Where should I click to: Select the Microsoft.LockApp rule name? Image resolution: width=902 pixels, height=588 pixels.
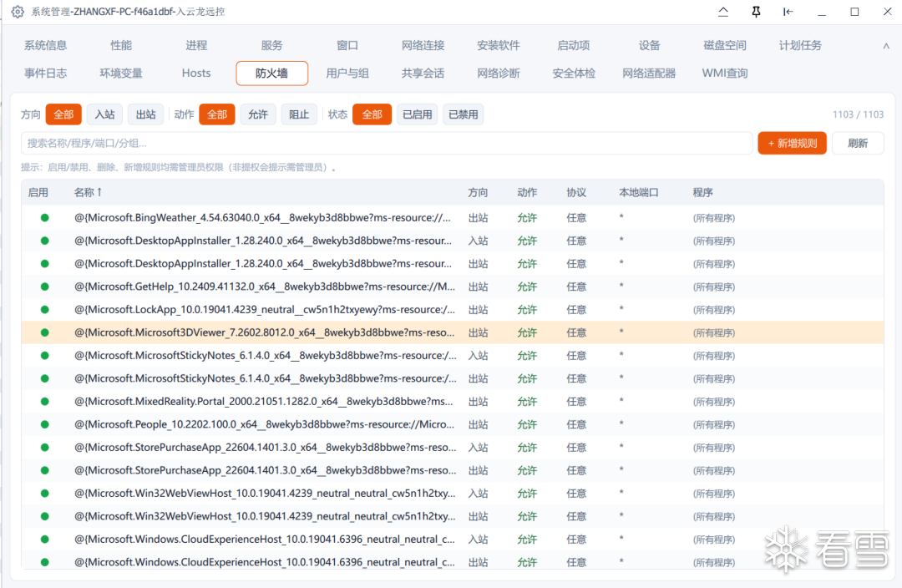(265, 310)
